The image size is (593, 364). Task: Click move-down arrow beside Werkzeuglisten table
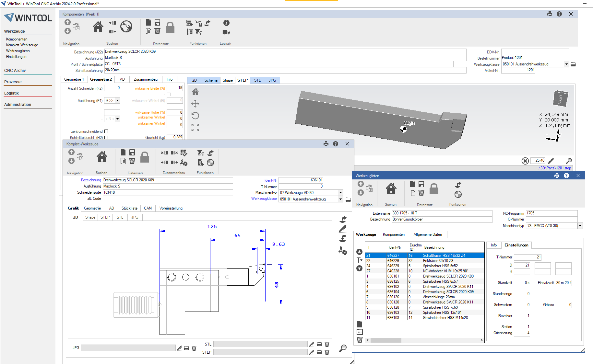359,268
